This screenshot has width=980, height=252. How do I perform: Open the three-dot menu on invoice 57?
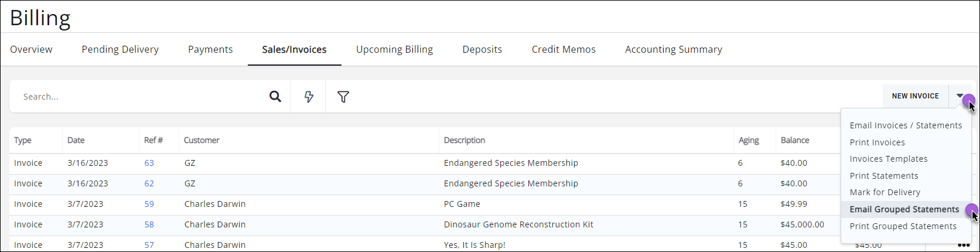[x=963, y=246]
